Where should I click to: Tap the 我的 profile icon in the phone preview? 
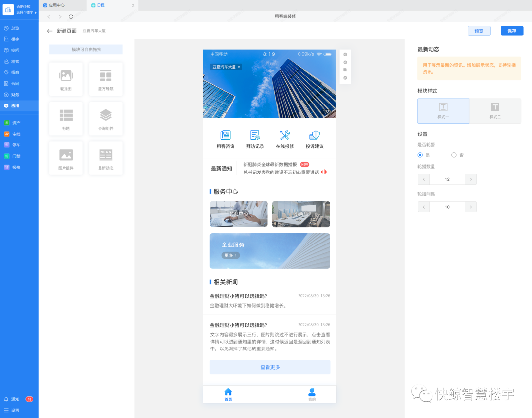312,394
